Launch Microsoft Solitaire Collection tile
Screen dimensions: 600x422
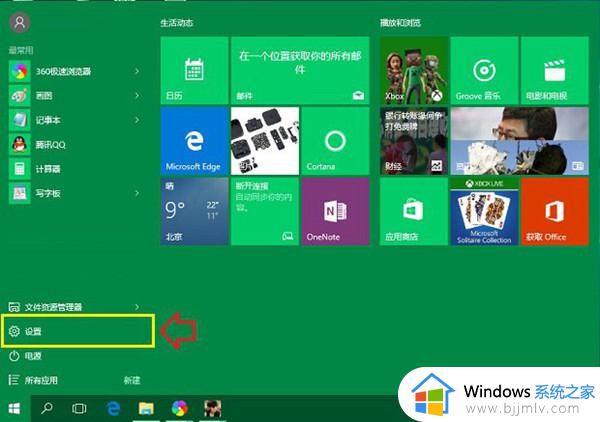[x=484, y=211]
